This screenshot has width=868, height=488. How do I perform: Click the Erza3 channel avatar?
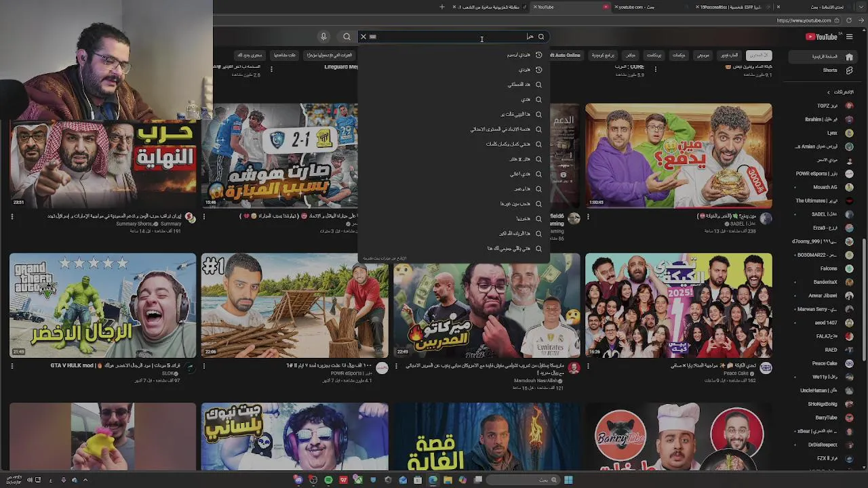tap(849, 228)
